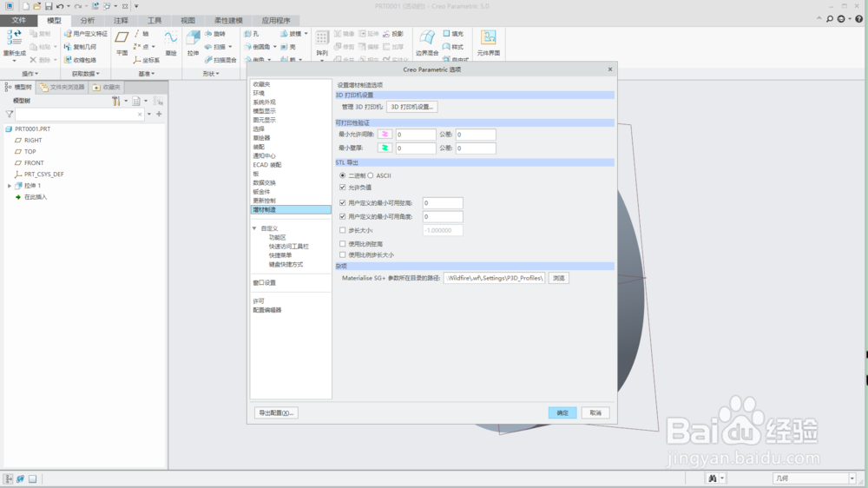Enable the 步长大小 checkbox
This screenshot has height=488, width=868.
343,230
